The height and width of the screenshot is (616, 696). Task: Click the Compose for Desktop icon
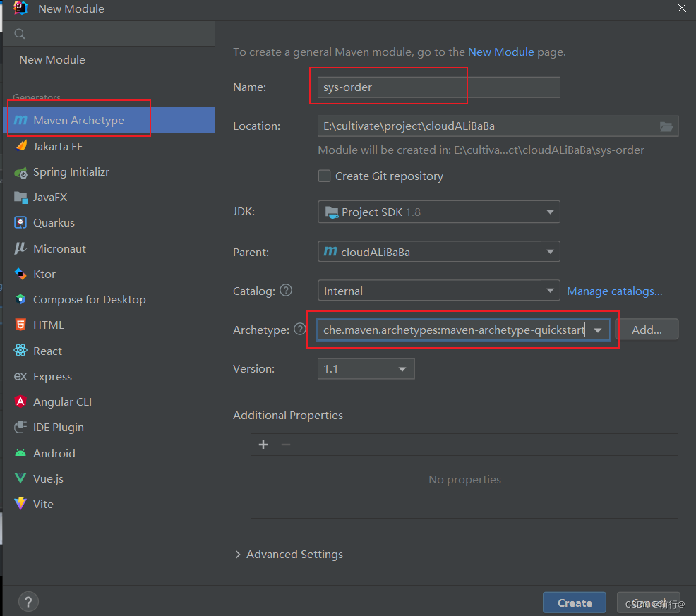point(20,300)
